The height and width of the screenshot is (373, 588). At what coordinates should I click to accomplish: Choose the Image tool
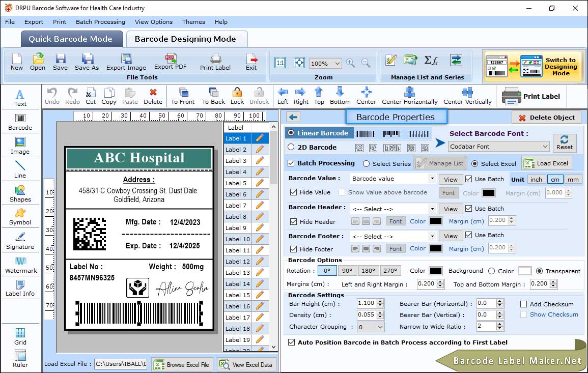point(20,146)
